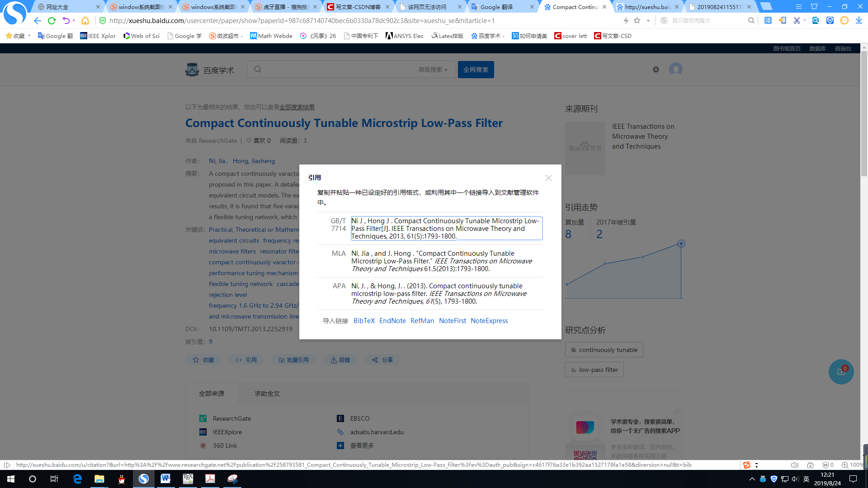Expand the 收藏 bookmarks folder dropdown
The height and width of the screenshot is (488, 868).
29,36
